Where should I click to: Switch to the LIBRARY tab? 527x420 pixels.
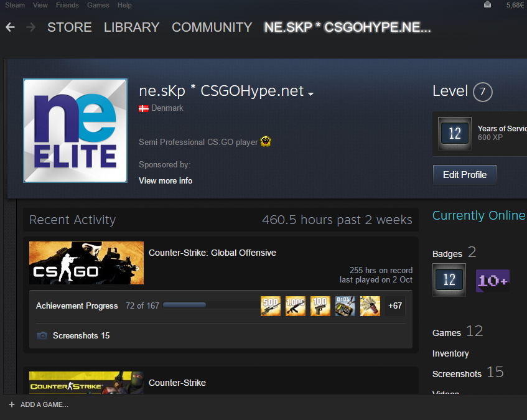point(131,27)
